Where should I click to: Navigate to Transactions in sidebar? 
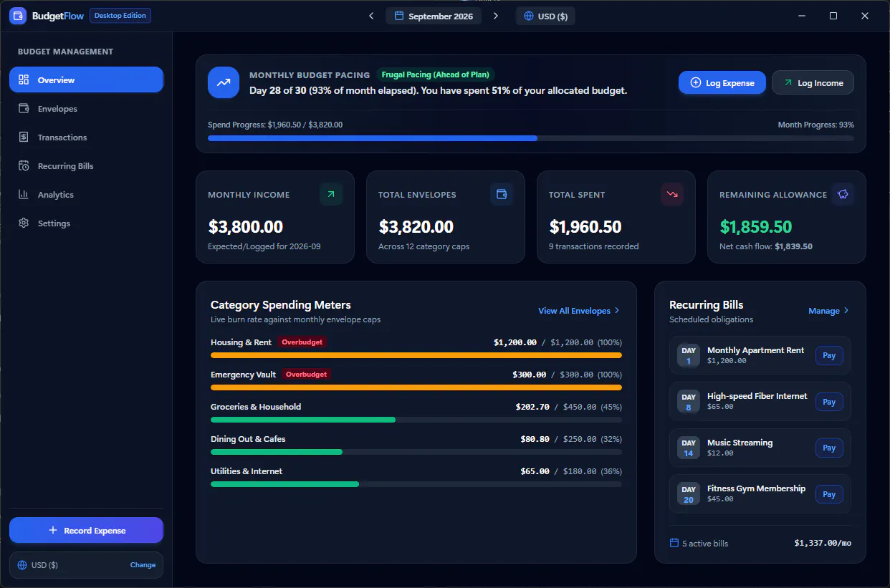86,137
